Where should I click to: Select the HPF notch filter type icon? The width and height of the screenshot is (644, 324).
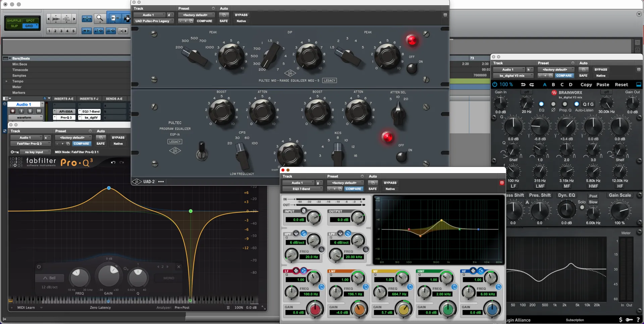pyautogui.click(x=296, y=234)
